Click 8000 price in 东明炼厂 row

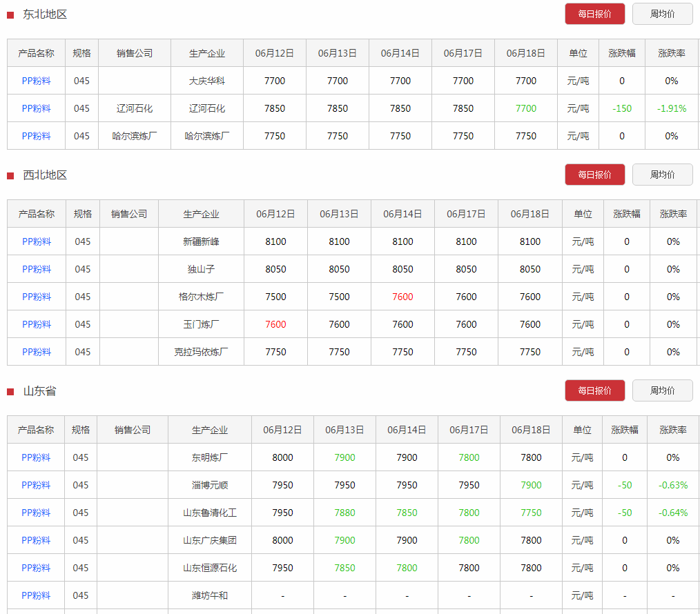(x=282, y=457)
